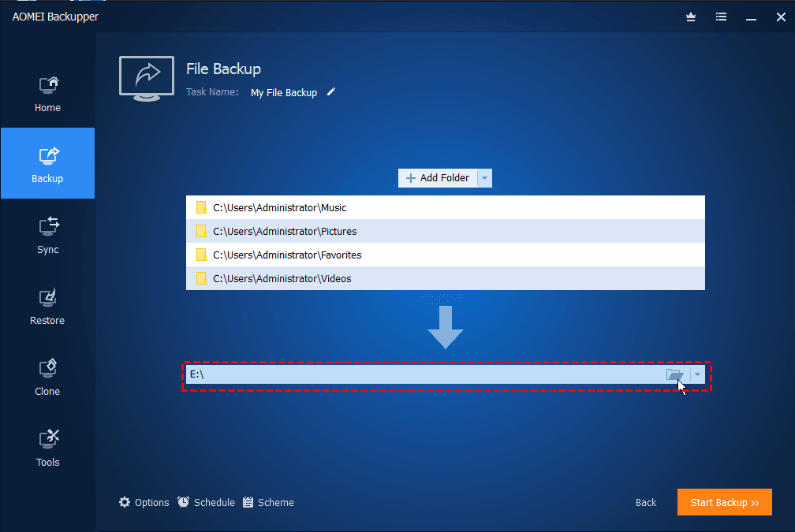Click the Back button

pyautogui.click(x=646, y=502)
